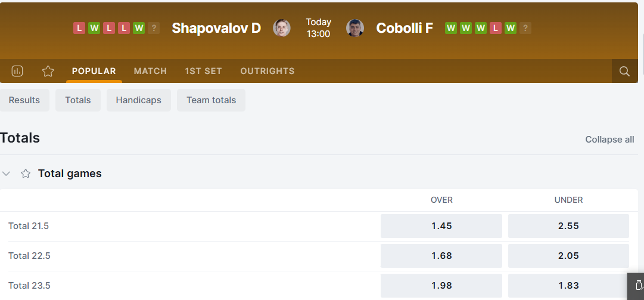This screenshot has width=644, height=300.
Task: Click the unknown result badge after Cobolli's form
Action: point(525,28)
